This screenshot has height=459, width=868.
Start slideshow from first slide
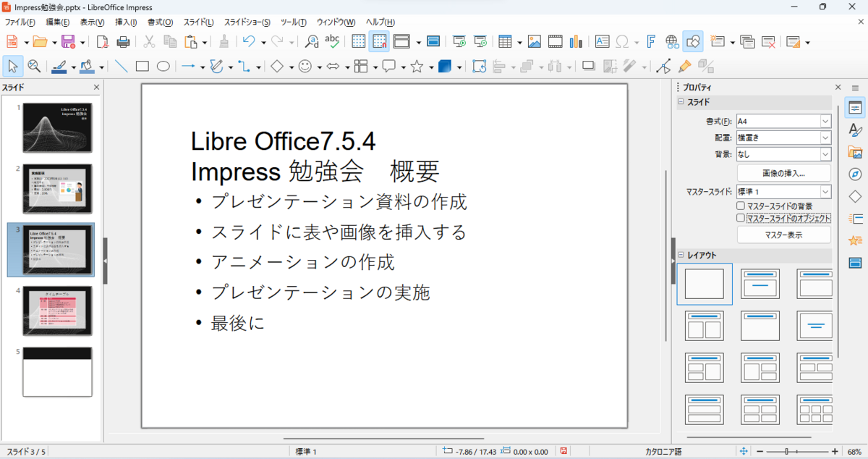(x=459, y=41)
